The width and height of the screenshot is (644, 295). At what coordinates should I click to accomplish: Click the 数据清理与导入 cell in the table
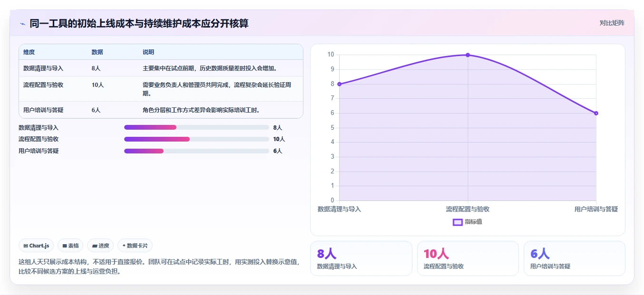click(x=43, y=68)
